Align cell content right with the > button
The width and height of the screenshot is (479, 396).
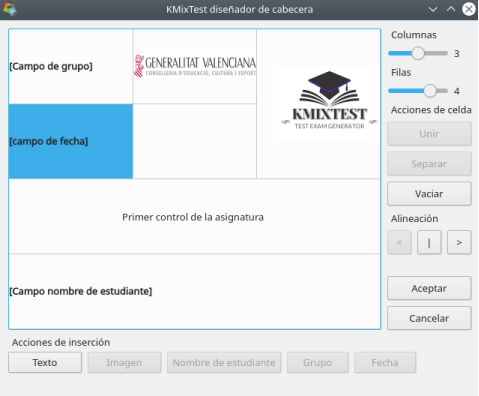click(459, 242)
